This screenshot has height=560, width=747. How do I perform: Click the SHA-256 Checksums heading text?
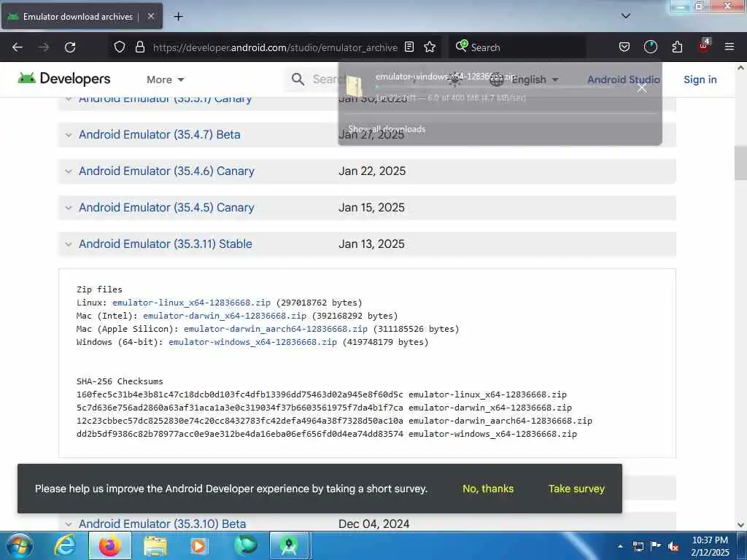click(120, 381)
